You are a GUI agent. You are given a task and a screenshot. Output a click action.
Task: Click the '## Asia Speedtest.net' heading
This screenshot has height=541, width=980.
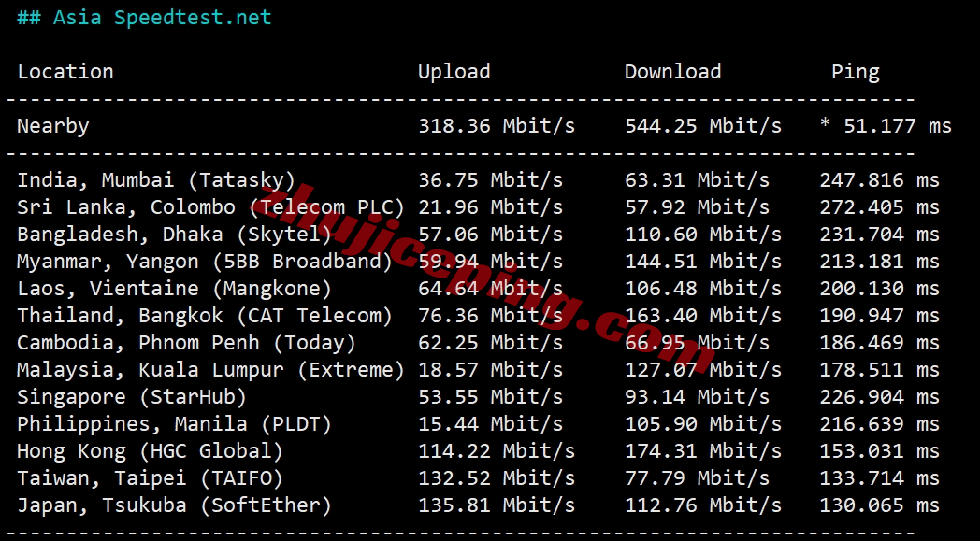(144, 18)
